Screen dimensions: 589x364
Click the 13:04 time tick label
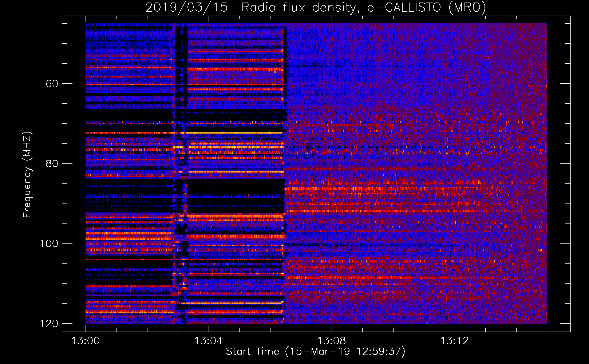point(209,341)
